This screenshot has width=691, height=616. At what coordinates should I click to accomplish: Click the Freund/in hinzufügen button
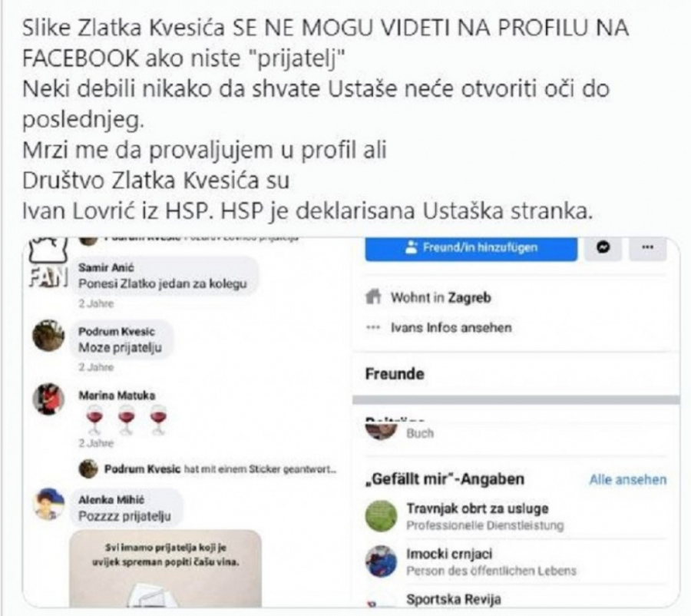pos(471,248)
